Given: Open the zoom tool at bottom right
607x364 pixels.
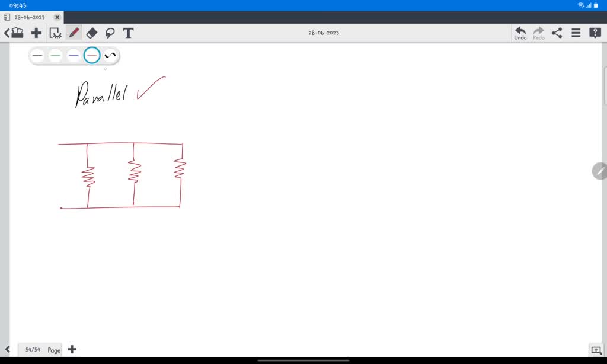Looking at the screenshot, I should click(x=596, y=350).
